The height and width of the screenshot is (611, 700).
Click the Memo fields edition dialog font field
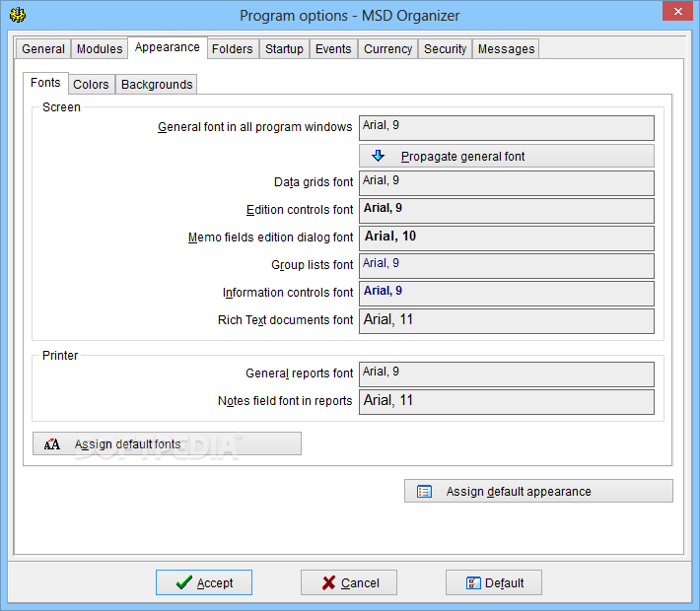(x=507, y=238)
